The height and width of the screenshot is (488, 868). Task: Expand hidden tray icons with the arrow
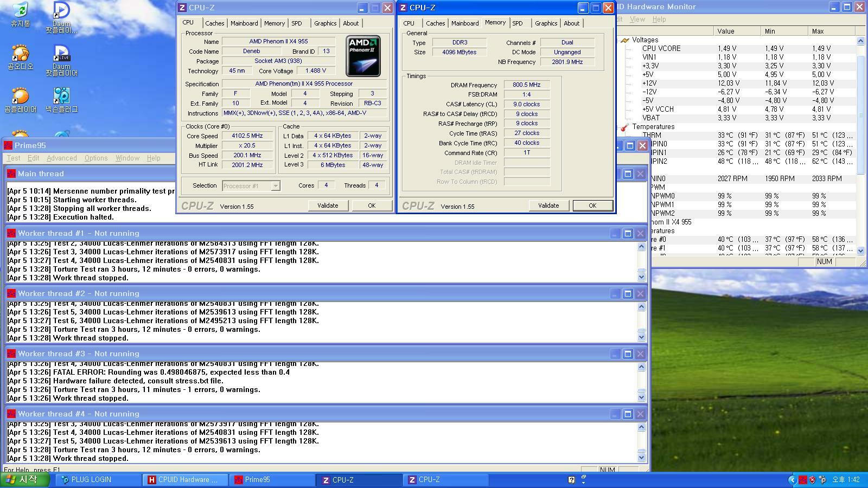pyautogui.click(x=792, y=480)
